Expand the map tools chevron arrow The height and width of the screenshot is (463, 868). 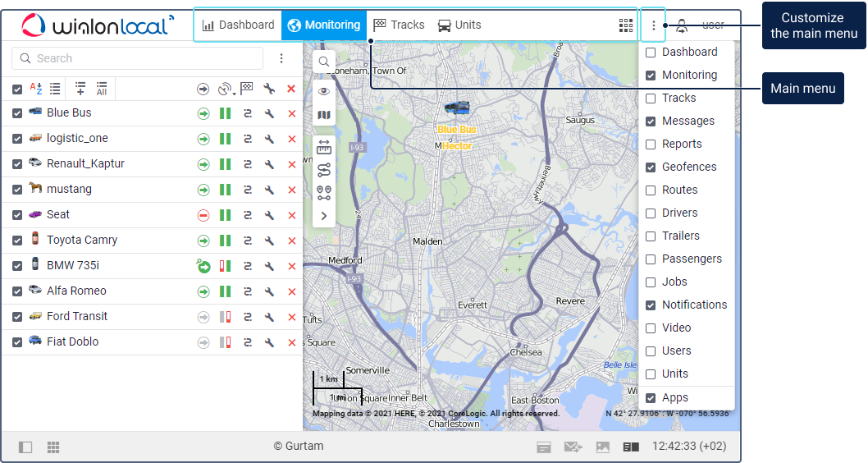coord(324,216)
